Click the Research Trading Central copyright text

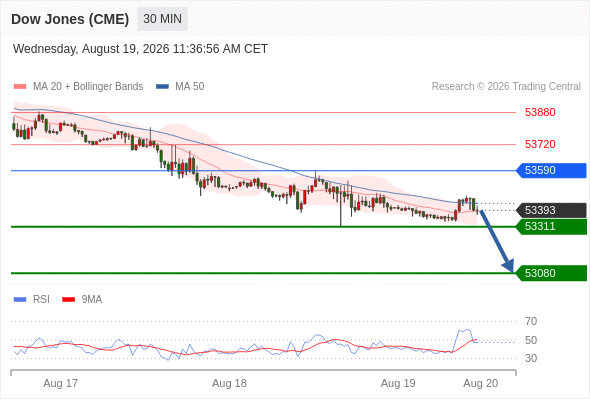[x=506, y=87]
